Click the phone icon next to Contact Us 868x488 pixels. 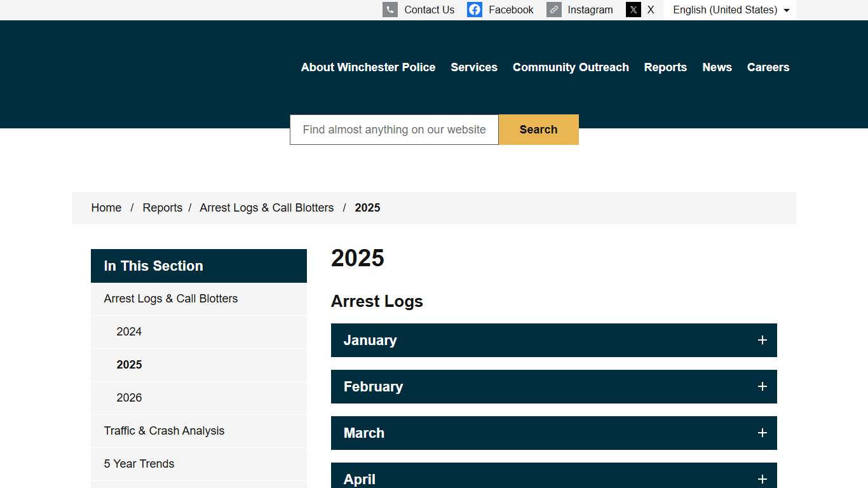pyautogui.click(x=390, y=10)
